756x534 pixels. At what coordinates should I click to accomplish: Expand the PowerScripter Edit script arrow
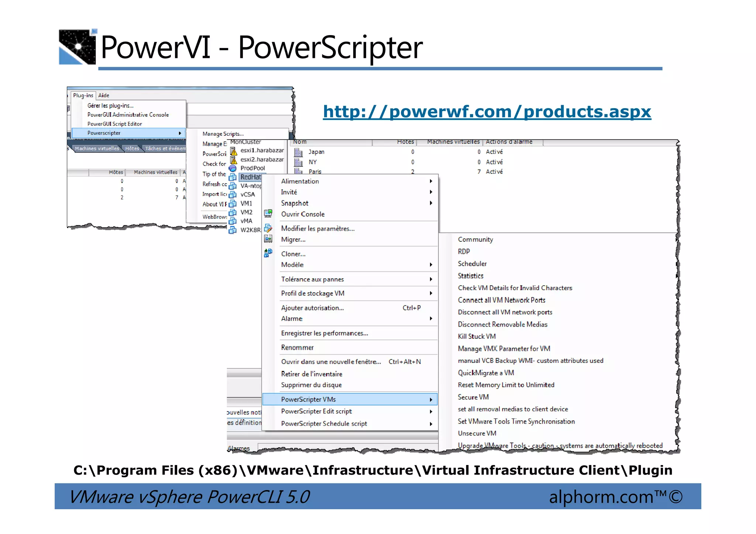tap(431, 411)
